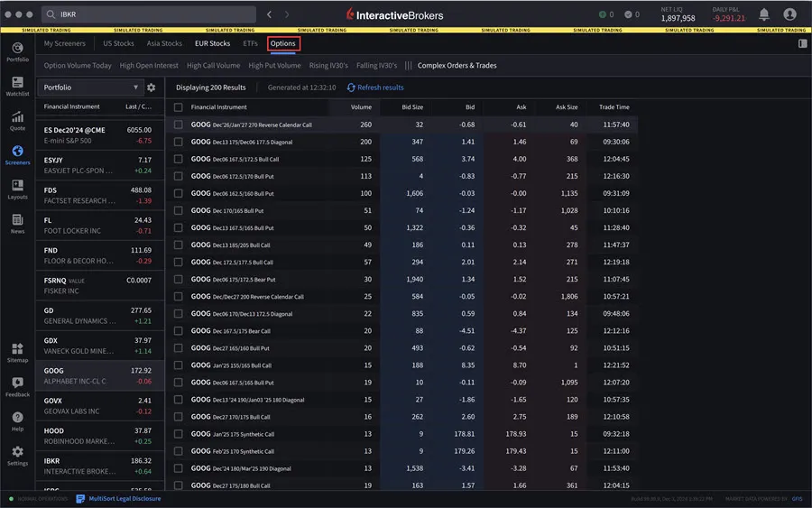Switch to the EUR Stocks tab

click(x=212, y=43)
